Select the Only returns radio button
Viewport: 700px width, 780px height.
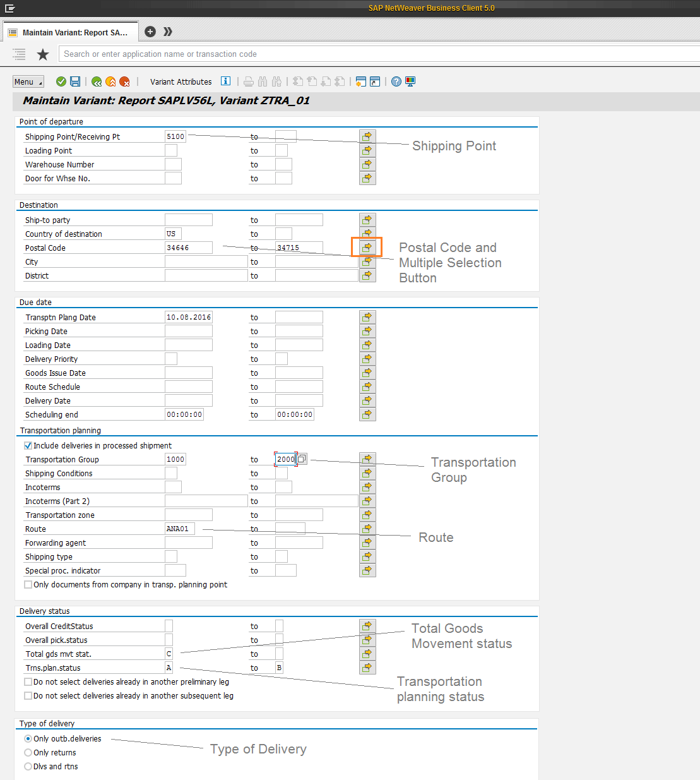28,752
